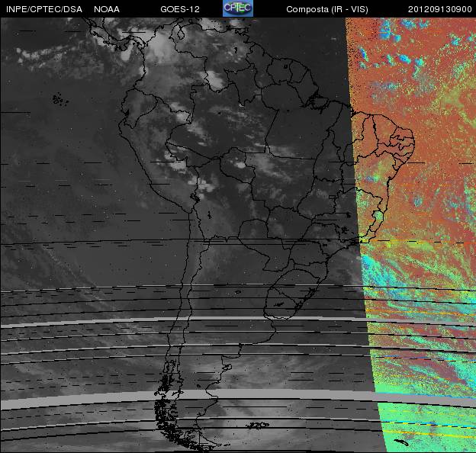Image resolution: width=476 pixels, height=453 pixels.
Task: Click the INPE/CPTEC/DSA header text
Action: [x=44, y=9]
